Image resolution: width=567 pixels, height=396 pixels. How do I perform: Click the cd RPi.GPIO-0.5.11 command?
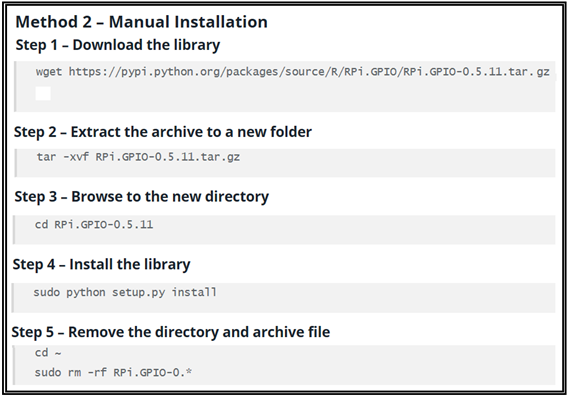pos(94,225)
